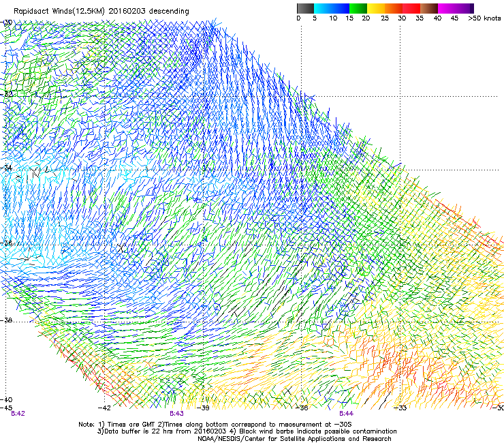Click the '>50 knots' legend label
The image size is (504, 443).
(x=484, y=18)
